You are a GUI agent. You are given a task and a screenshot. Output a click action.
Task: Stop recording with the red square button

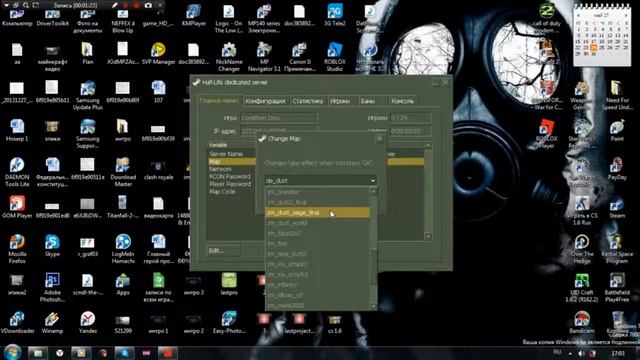point(137,5)
